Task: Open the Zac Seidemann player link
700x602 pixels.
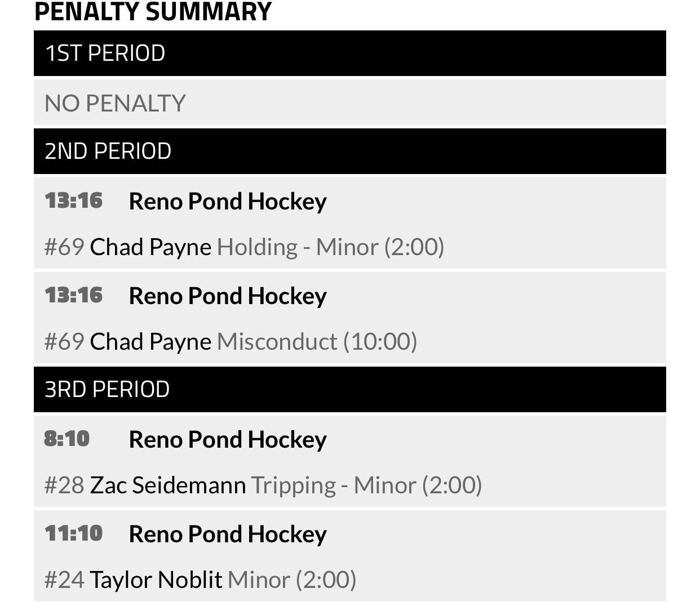Action: [x=168, y=485]
